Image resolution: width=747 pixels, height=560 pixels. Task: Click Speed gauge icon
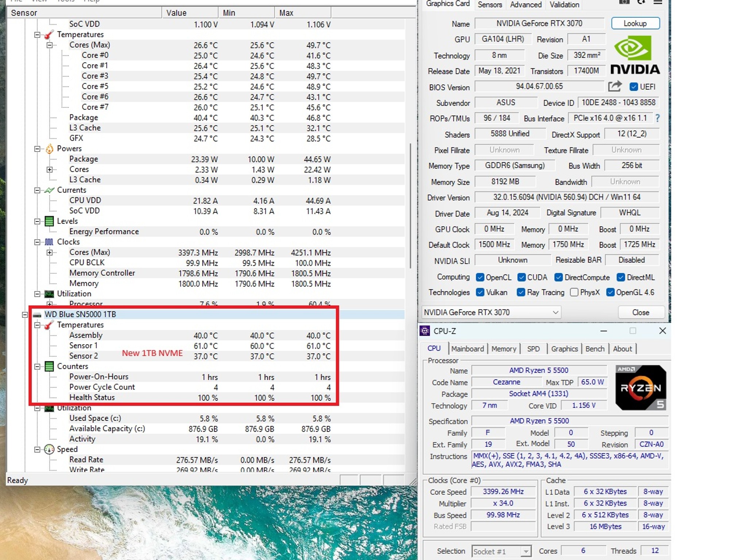click(49, 450)
